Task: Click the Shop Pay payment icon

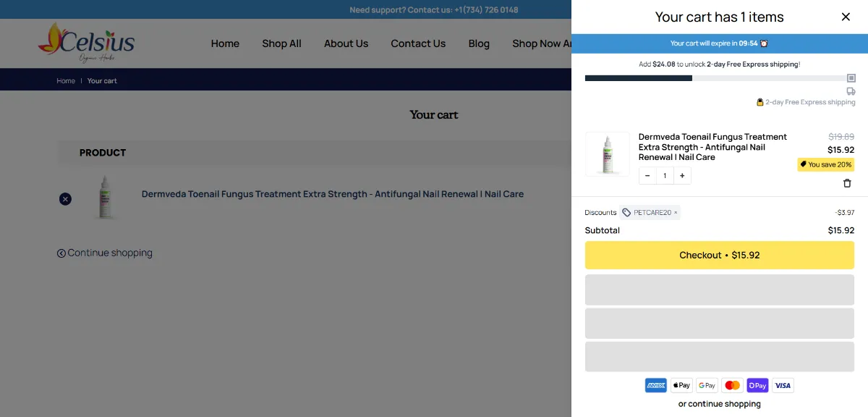Action: coord(757,385)
